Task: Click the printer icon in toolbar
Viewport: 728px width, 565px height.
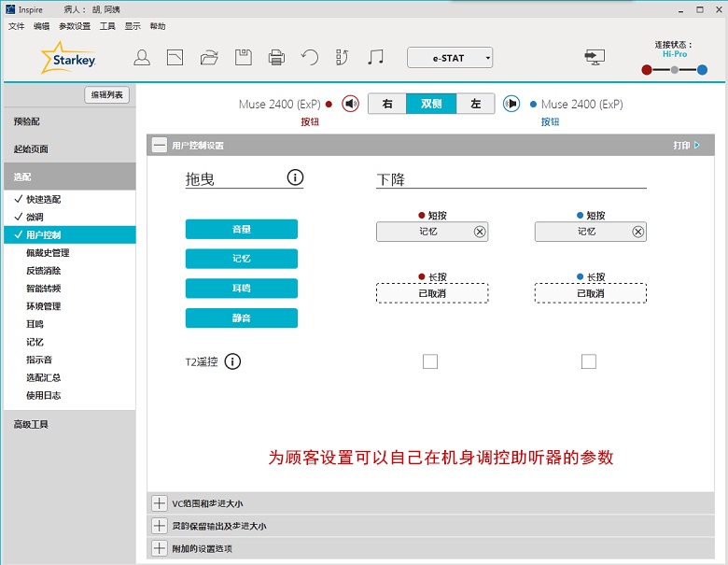Action: [276, 58]
